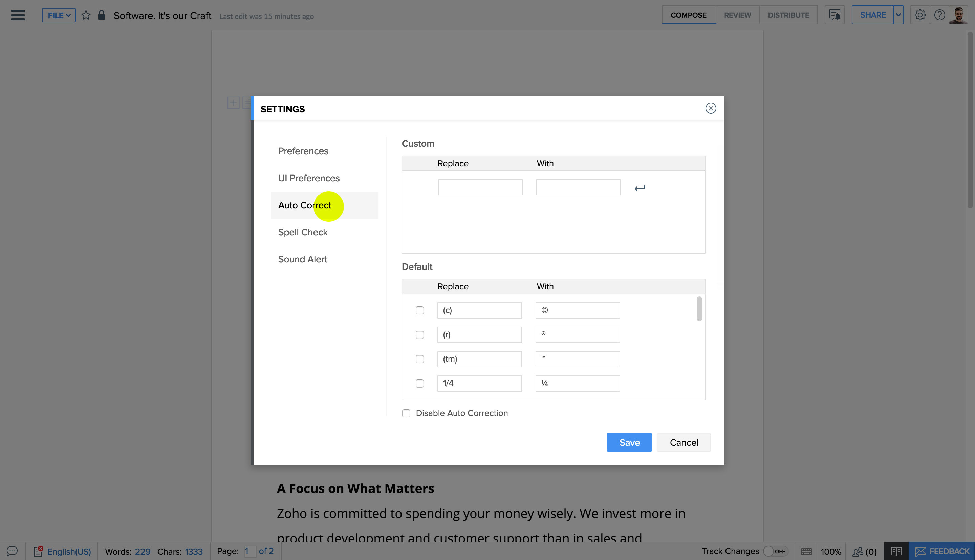The width and height of the screenshot is (975, 560).
Task: Click the custom Replace text field
Action: pos(480,187)
